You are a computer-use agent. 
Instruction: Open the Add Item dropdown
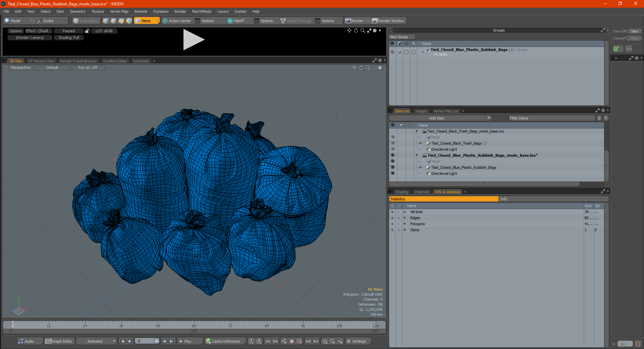(440, 118)
